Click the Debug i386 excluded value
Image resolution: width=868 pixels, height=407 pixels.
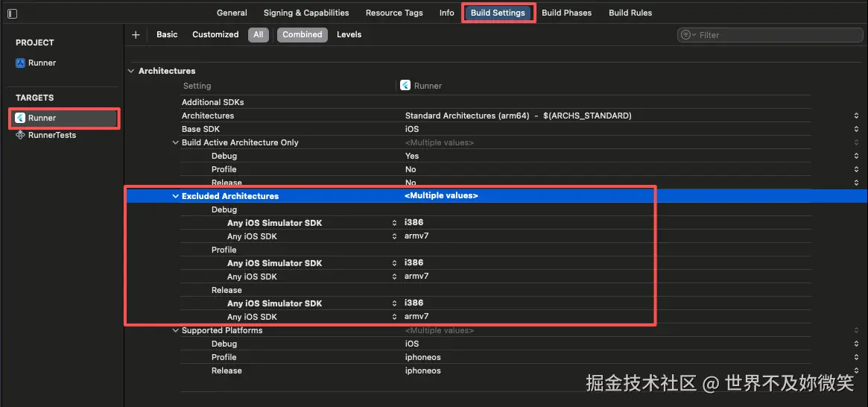[414, 223]
